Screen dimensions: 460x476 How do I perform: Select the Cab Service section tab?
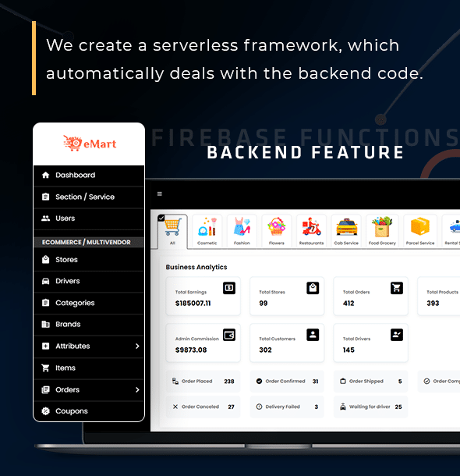tap(346, 231)
